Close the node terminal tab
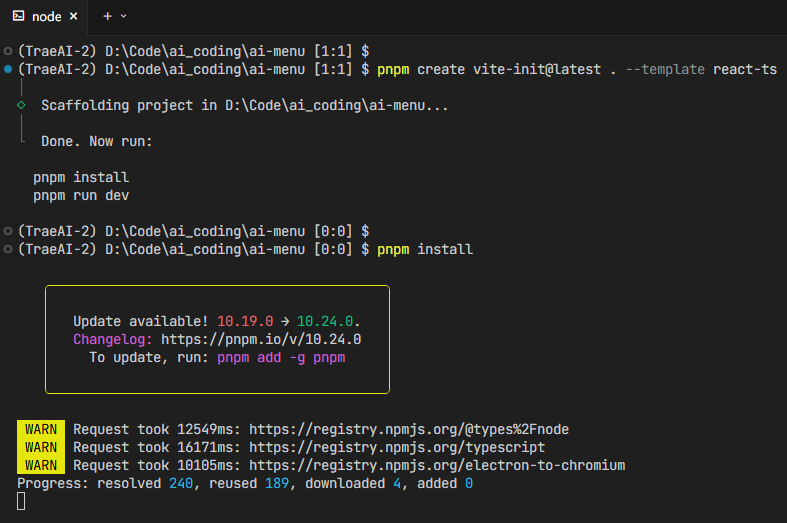This screenshot has width=787, height=523. coord(73,16)
